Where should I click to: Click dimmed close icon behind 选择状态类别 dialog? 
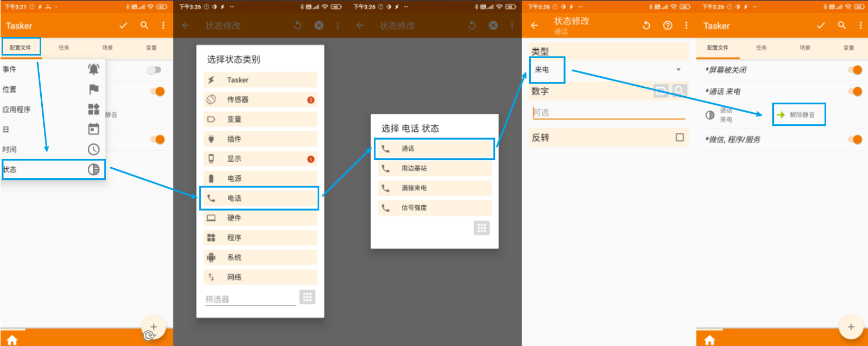[x=319, y=25]
